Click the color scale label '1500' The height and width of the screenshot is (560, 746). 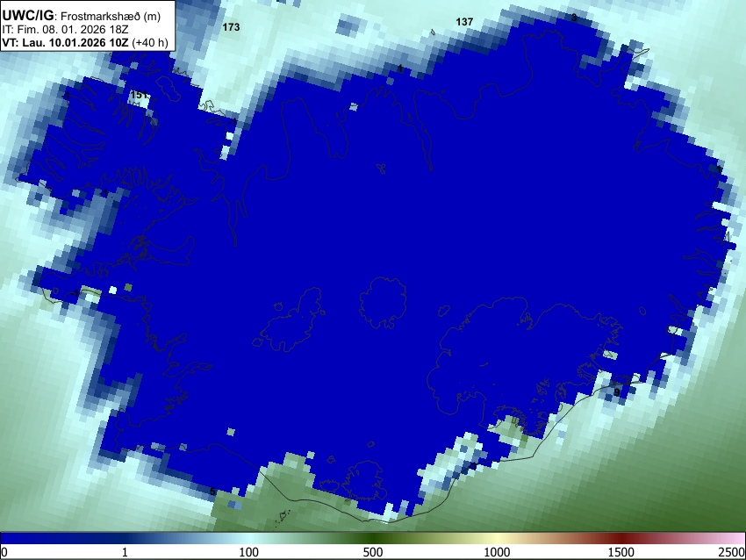click(x=621, y=552)
